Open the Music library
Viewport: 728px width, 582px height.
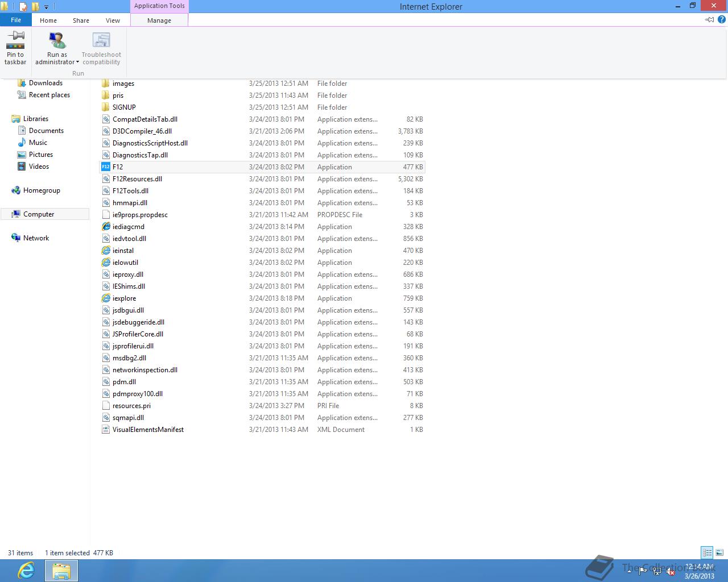point(38,143)
